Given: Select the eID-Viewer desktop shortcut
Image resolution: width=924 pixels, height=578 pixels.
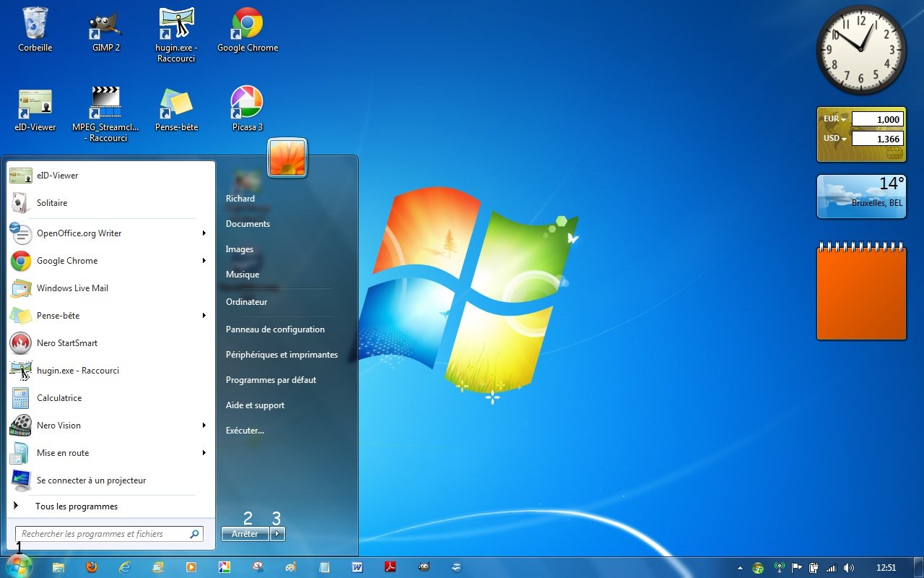Looking at the screenshot, I should tap(35, 108).
